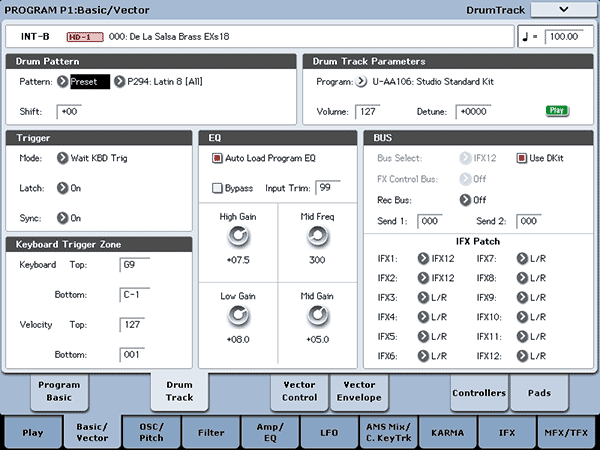Switch to the Vector Control tab
Image resolution: width=600 pixels, height=450 pixels.
click(299, 391)
